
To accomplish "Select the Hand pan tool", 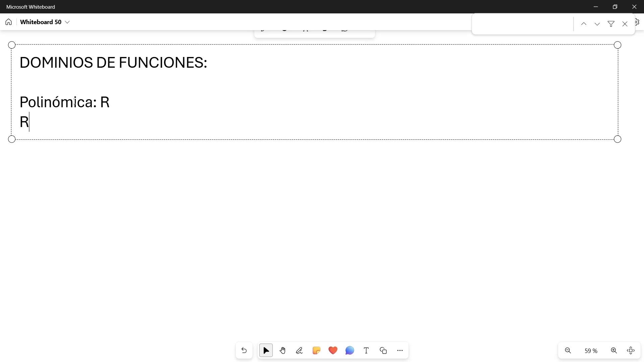I will [x=282, y=351].
